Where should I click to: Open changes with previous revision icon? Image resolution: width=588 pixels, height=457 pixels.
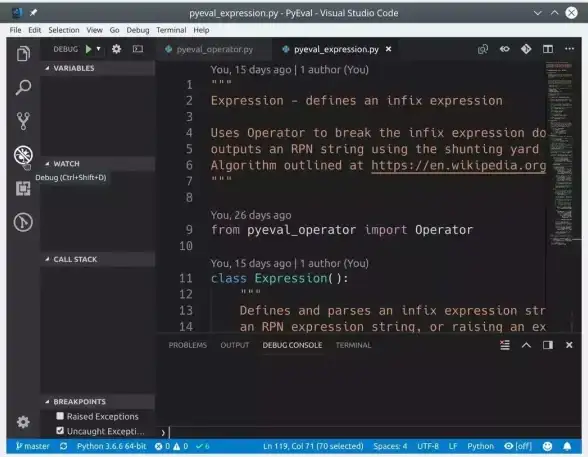coord(526,49)
